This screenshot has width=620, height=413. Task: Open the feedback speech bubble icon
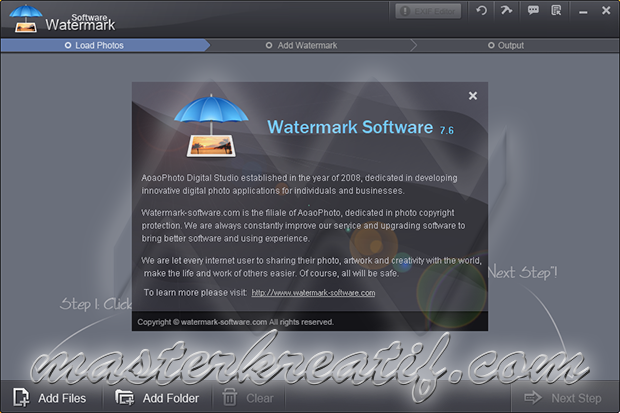533,10
